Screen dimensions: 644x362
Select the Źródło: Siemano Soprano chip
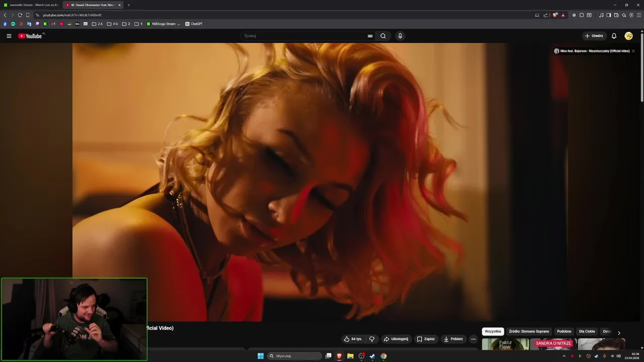529,331
